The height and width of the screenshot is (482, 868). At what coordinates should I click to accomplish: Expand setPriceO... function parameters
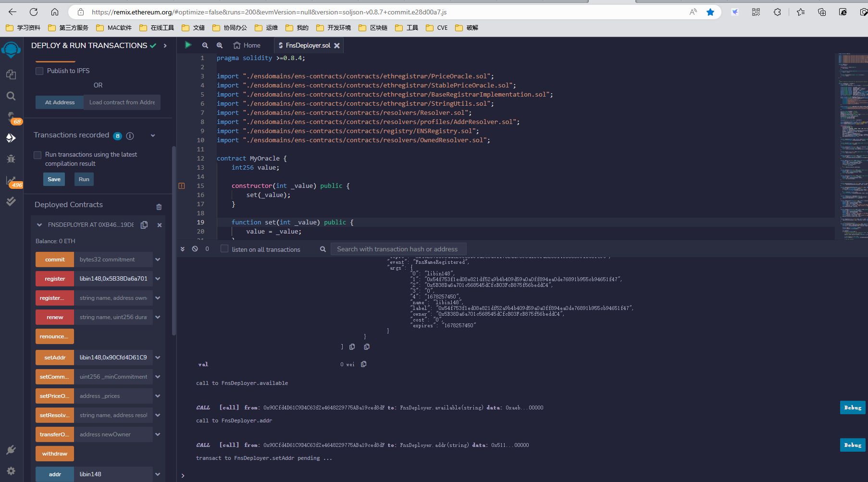pos(158,396)
